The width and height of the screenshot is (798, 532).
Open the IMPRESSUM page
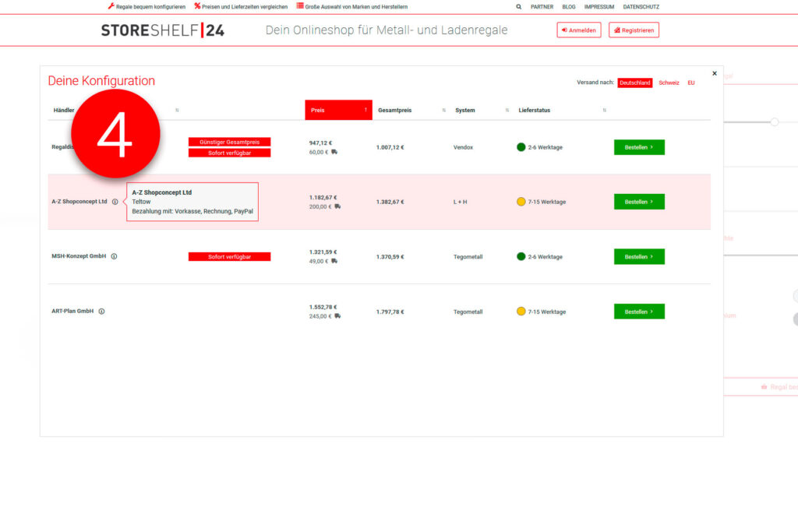coord(599,6)
